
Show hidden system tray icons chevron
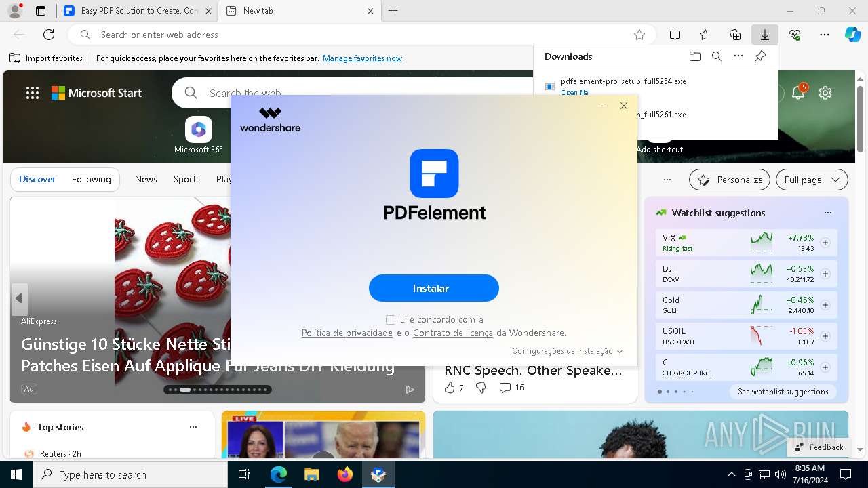point(731,474)
